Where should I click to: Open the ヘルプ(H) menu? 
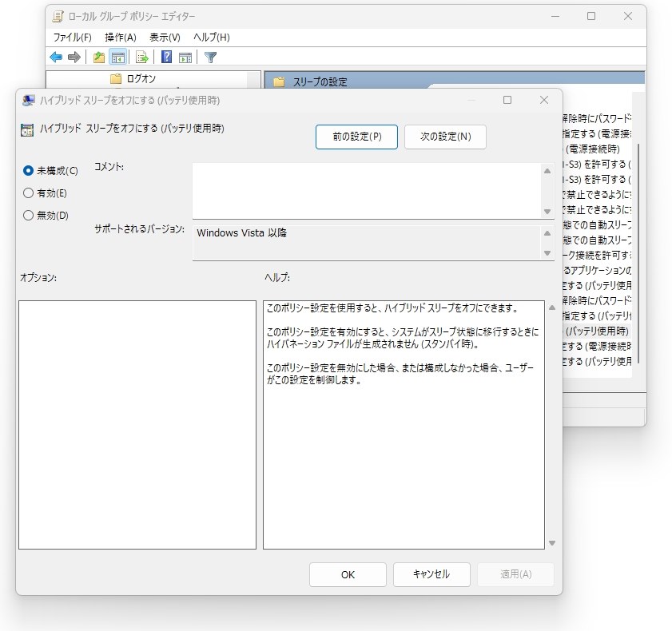pos(211,38)
